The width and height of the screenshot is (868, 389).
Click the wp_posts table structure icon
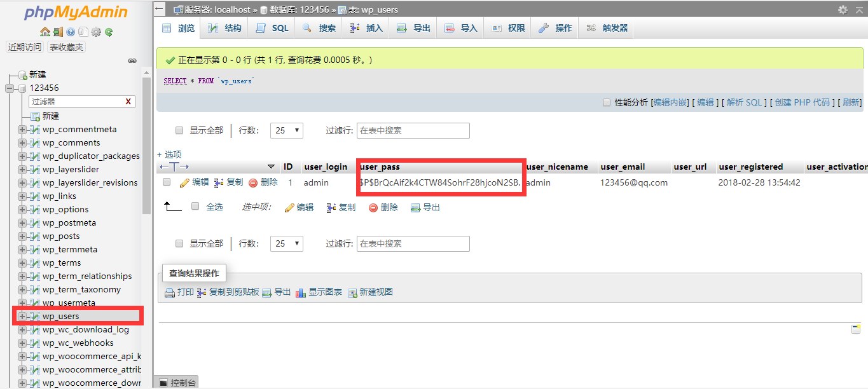click(x=35, y=236)
